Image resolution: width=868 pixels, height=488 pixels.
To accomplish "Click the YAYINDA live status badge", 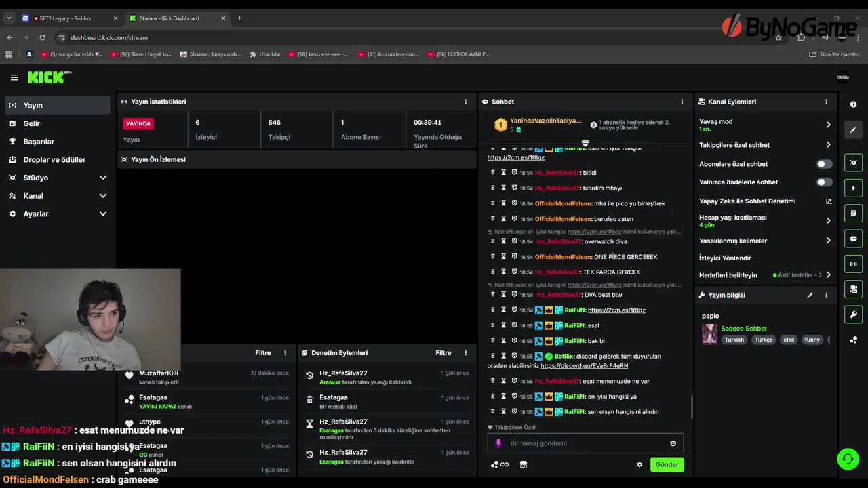I will (138, 124).
